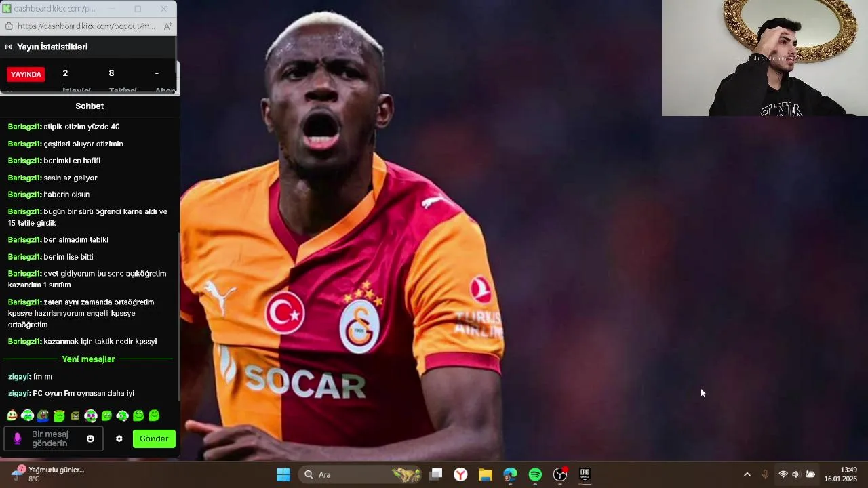The image size is (868, 488).
Task: Click zigayi's message "fm mı"
Action: point(43,376)
